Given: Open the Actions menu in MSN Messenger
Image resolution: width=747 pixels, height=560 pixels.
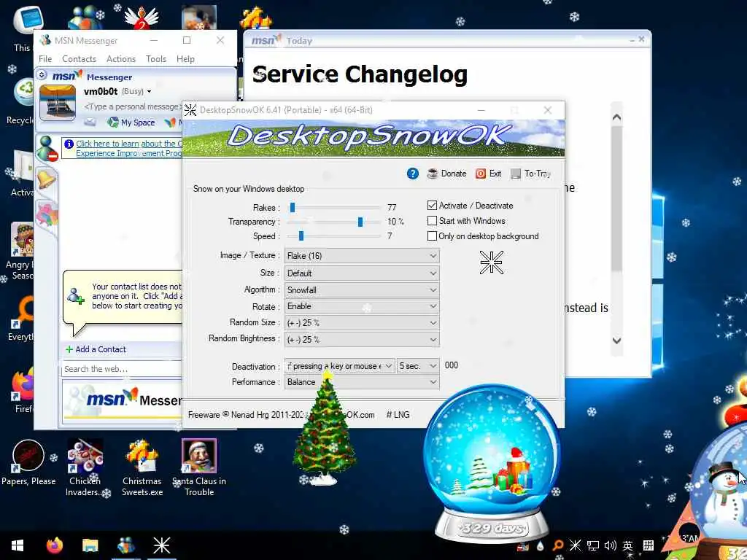Looking at the screenshot, I should pos(121,59).
